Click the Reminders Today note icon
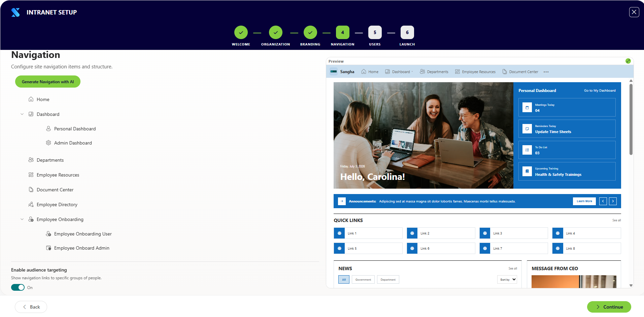The image size is (644, 317). (x=527, y=129)
